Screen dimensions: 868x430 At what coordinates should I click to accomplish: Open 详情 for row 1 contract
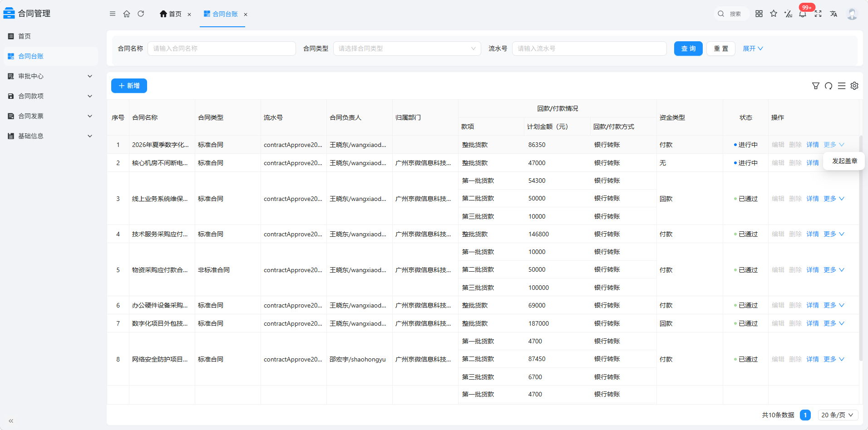coord(813,145)
